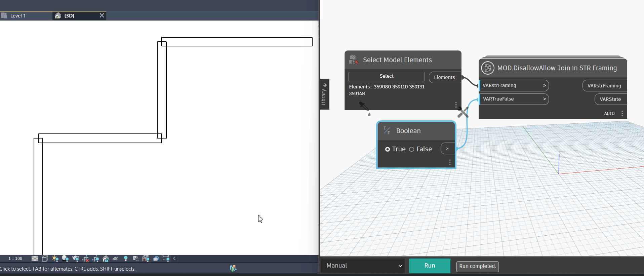Image resolution: width=644 pixels, height=276 pixels.
Task: Expand the Dynamo Library side panel
Action: tap(325, 94)
